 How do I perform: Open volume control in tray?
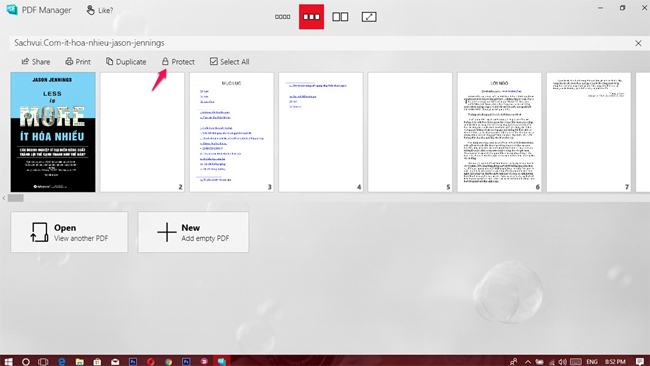[562, 361]
